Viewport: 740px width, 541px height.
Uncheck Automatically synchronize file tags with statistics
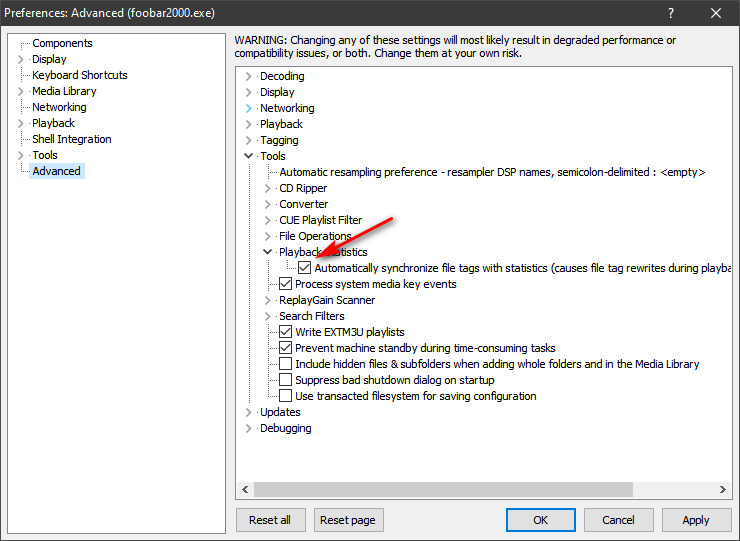[x=304, y=268]
